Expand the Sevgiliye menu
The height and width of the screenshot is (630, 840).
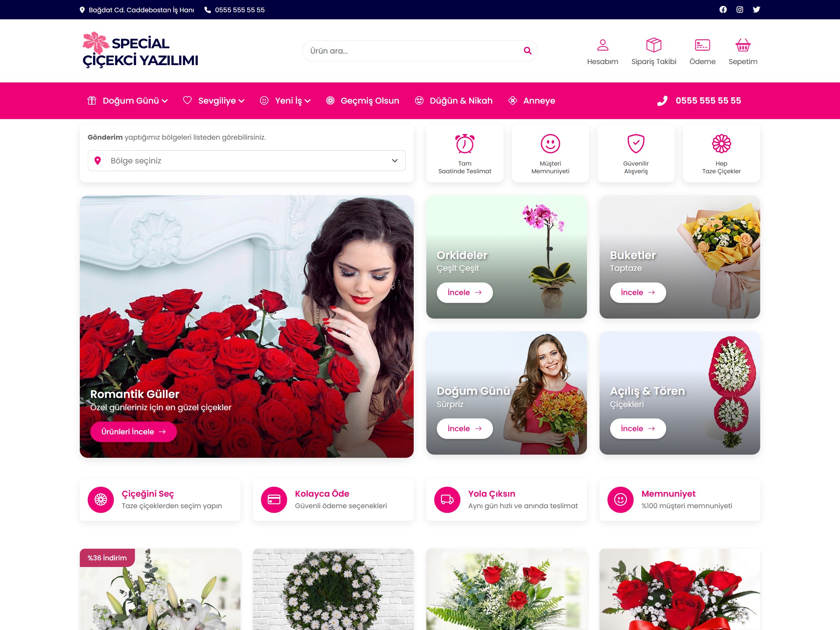(214, 101)
